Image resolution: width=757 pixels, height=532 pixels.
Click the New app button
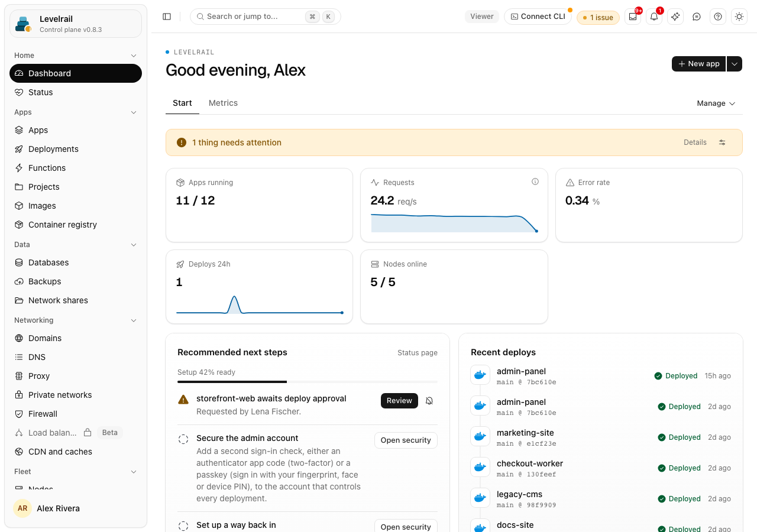[699, 64]
